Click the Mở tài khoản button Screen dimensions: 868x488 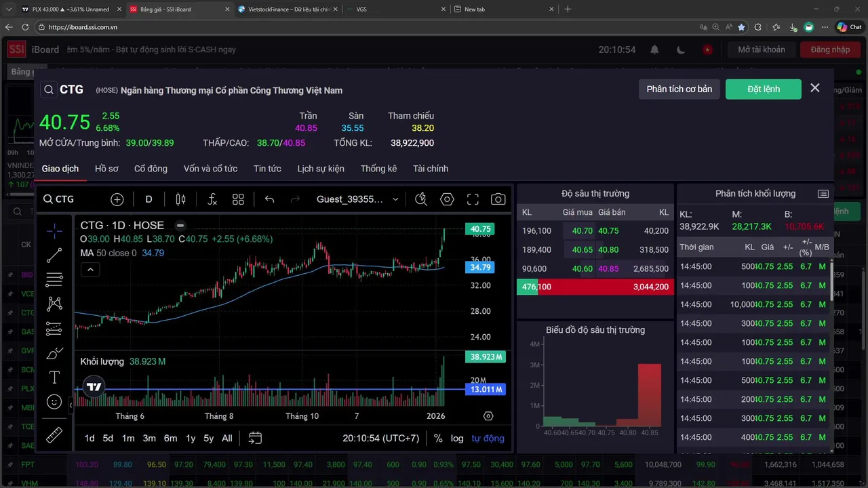[x=762, y=49]
